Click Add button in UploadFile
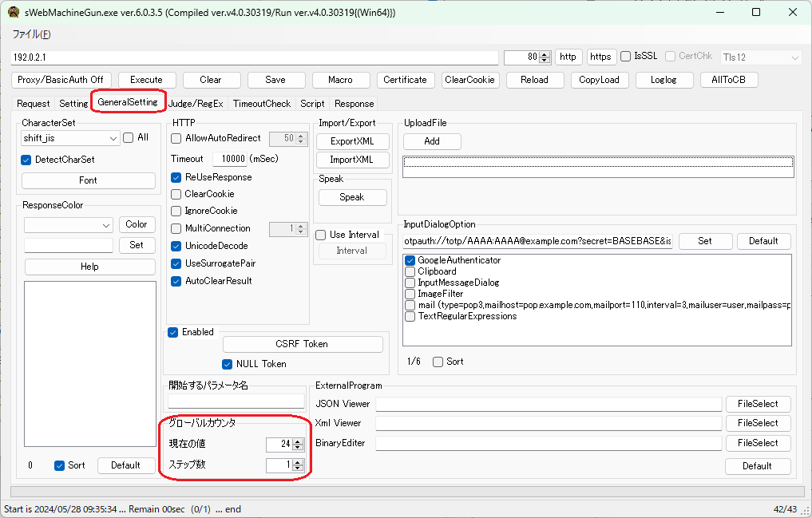Image resolution: width=812 pixels, height=518 pixels. [x=432, y=141]
